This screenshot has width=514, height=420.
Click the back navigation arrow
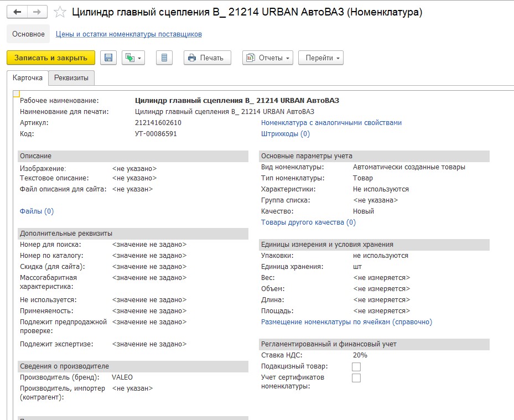[17, 12]
